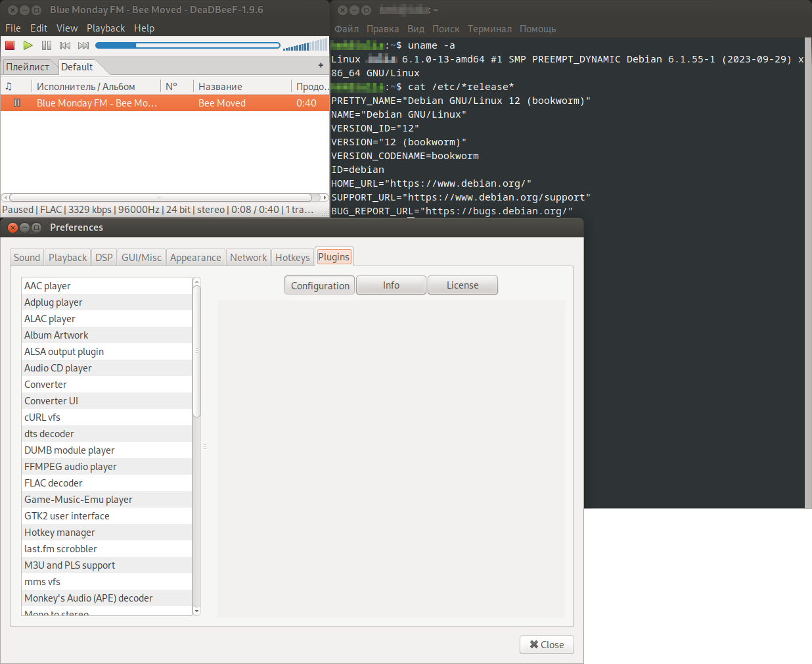Click the plugin Configuration button
This screenshot has width=812, height=664.
320,285
